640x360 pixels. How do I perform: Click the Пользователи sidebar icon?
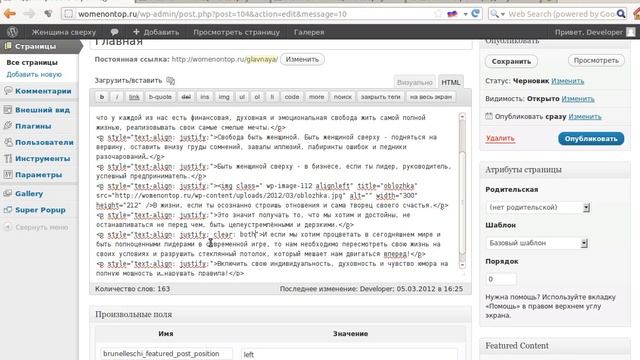8,142
